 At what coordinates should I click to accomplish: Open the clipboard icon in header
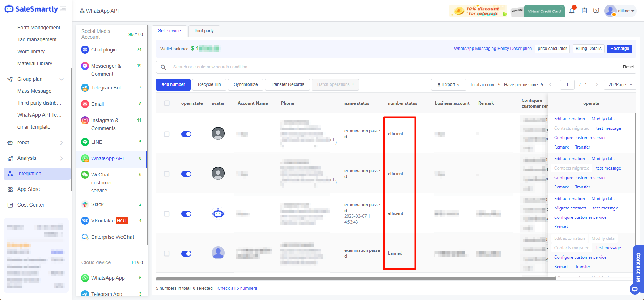584,11
